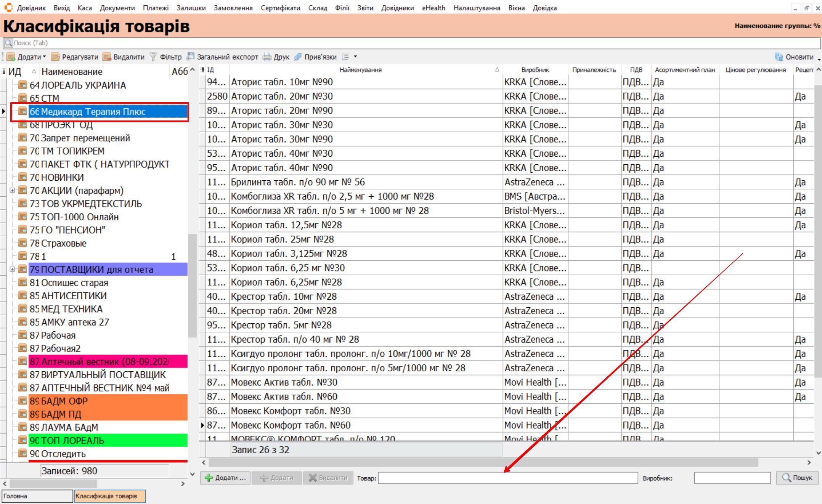Click the Редагувати toolbar icon
The image size is (822, 504).
point(56,57)
